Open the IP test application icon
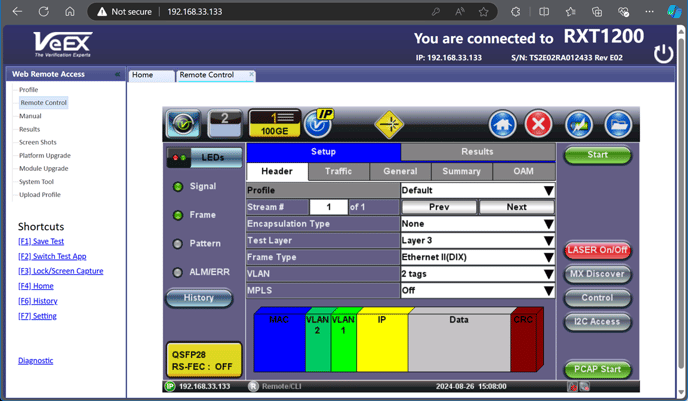 pyautogui.click(x=319, y=123)
